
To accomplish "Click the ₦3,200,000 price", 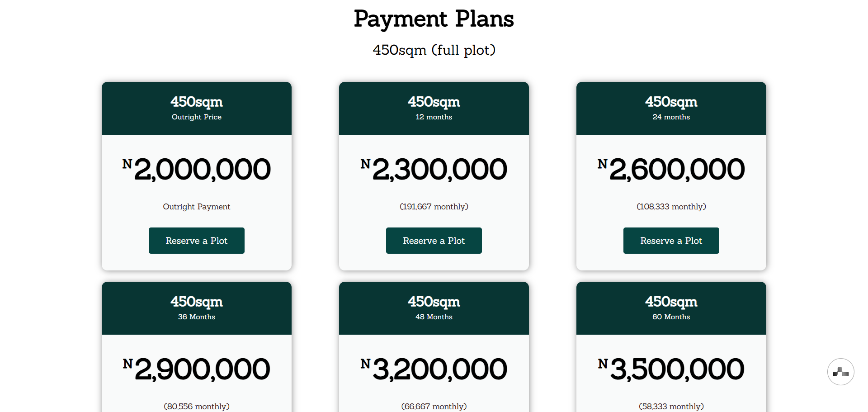I will [434, 369].
